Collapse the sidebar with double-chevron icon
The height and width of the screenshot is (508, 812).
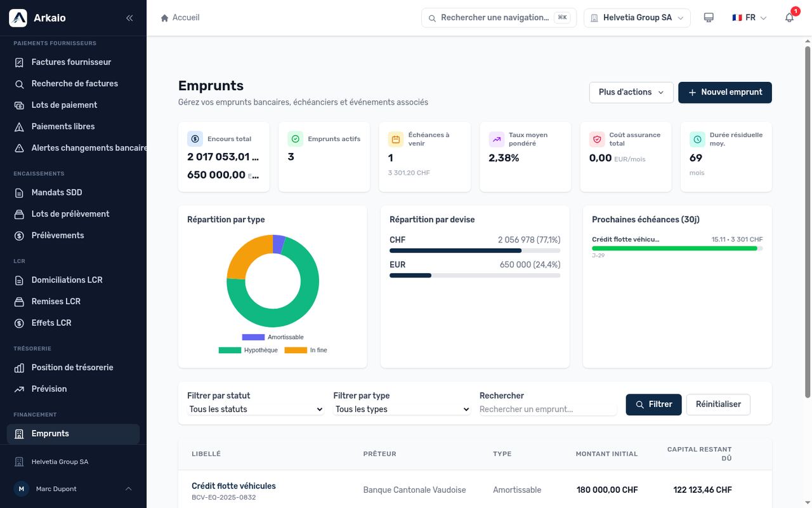(129, 18)
